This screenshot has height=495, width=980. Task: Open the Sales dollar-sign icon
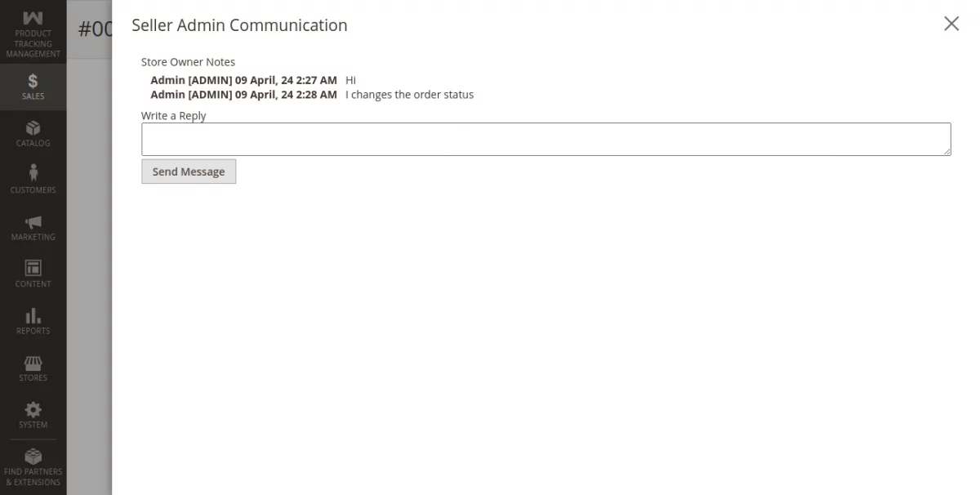pyautogui.click(x=33, y=81)
